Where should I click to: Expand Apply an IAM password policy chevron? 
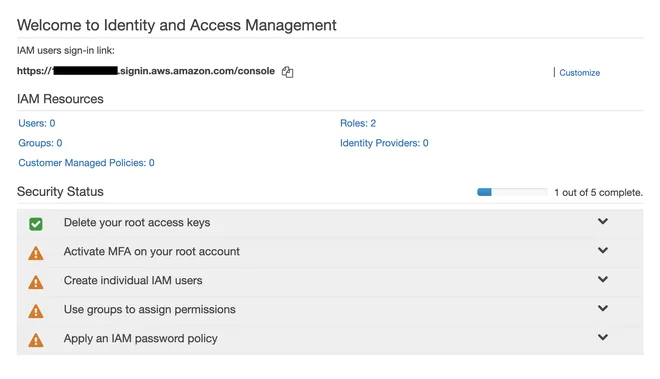(603, 337)
